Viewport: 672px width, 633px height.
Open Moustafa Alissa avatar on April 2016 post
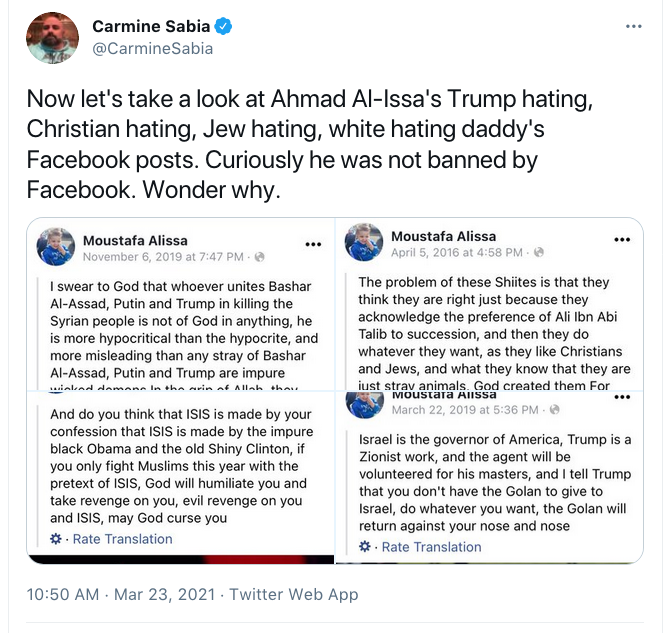tap(364, 243)
